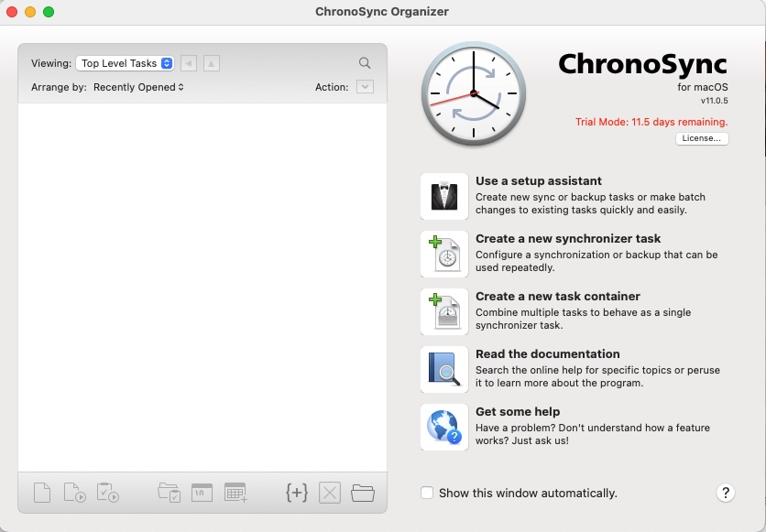Click the braces plus add-item icon
This screenshot has height=532, width=766.
pyautogui.click(x=297, y=493)
